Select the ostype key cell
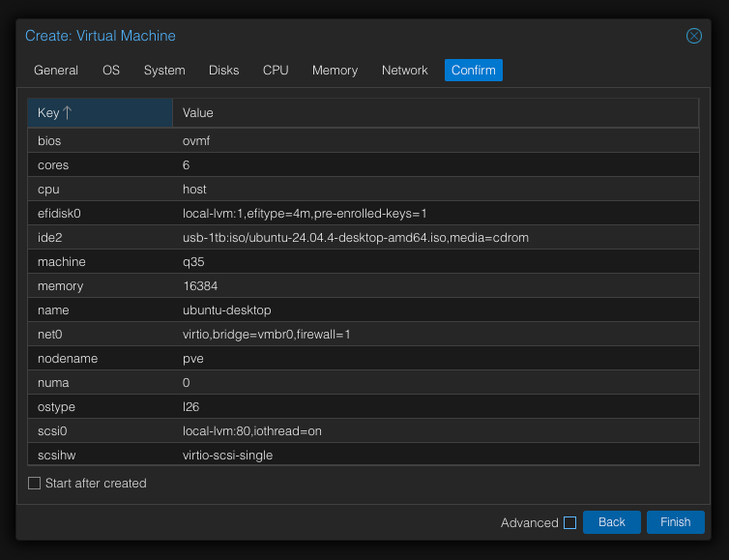The width and height of the screenshot is (729, 560). (100, 407)
